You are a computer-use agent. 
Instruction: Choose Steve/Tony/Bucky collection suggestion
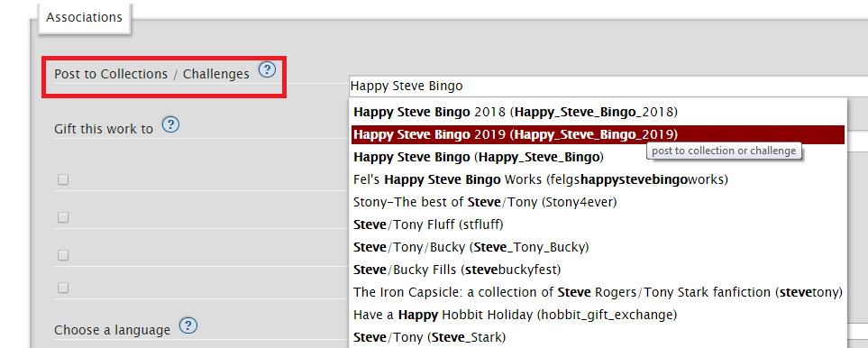(598, 247)
